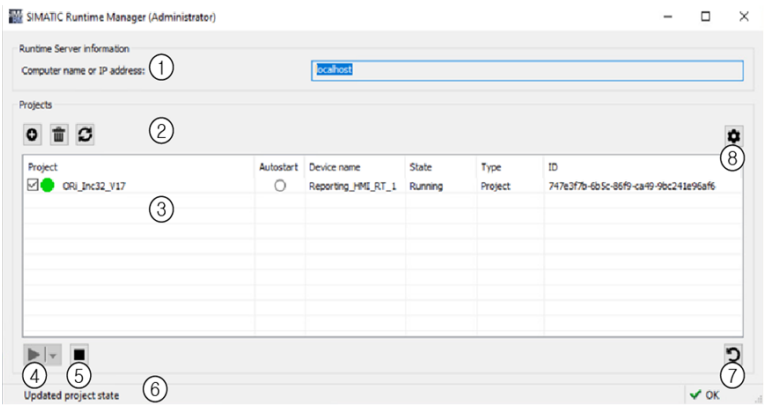The width and height of the screenshot is (769, 409).
Task: Start the project with the play button
Action: (34, 355)
